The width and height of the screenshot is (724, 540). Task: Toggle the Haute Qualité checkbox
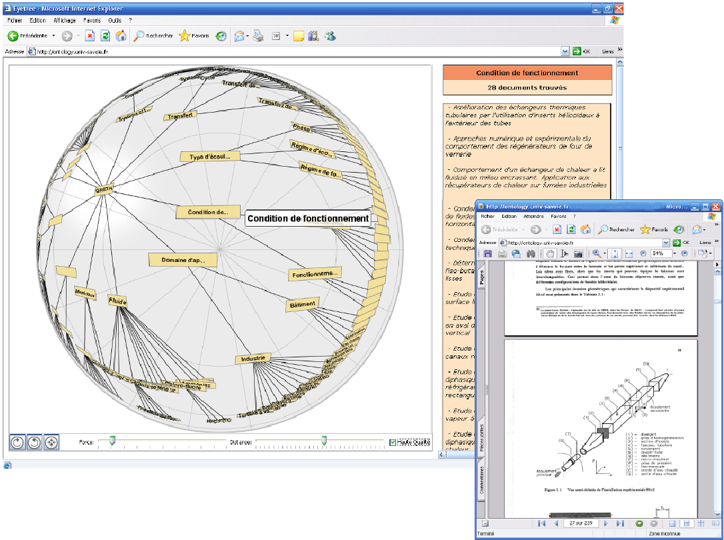[392, 442]
